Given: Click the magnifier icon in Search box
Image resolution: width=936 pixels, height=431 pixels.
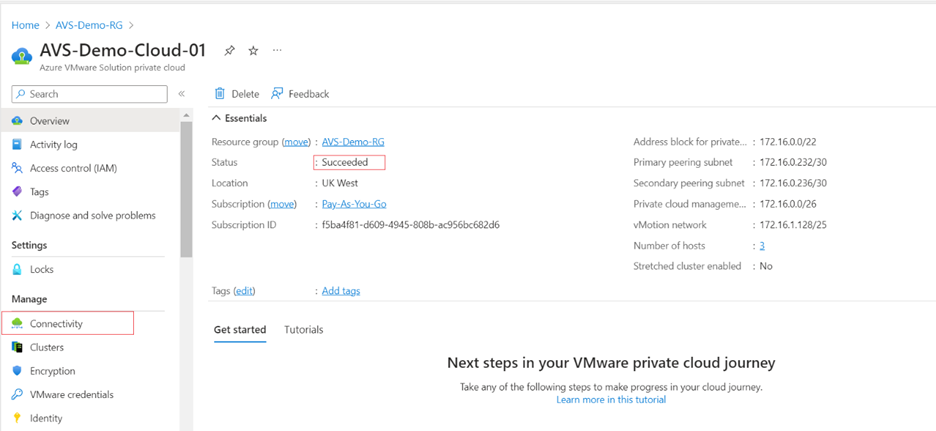Looking at the screenshot, I should pyautogui.click(x=21, y=94).
